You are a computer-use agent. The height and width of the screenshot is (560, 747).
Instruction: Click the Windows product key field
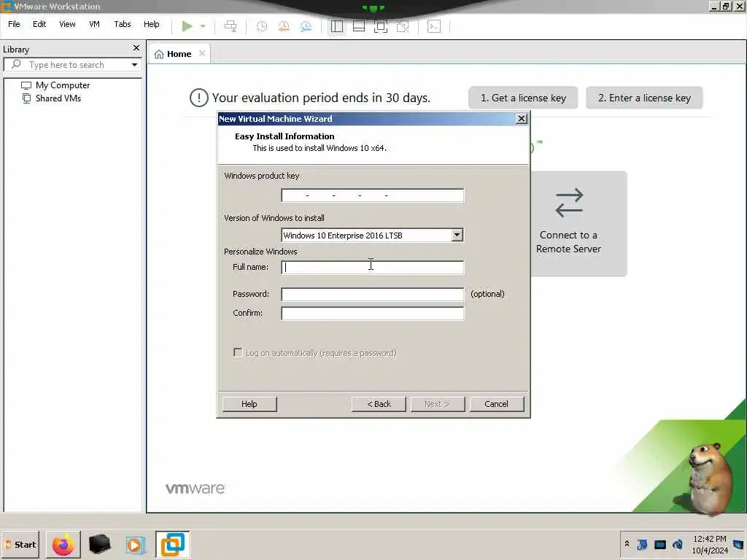point(372,195)
